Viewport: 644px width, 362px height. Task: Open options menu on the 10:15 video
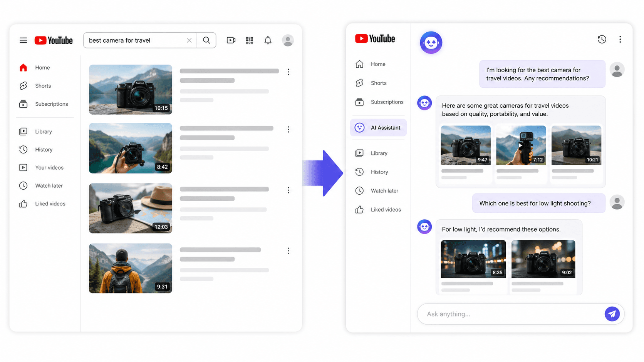288,72
